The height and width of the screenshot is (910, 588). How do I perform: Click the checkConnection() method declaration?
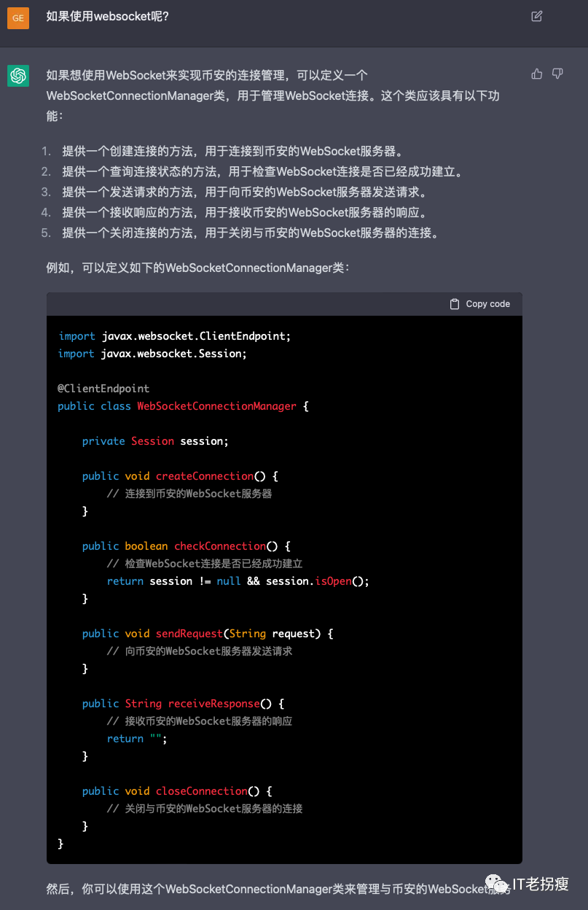[187, 546]
